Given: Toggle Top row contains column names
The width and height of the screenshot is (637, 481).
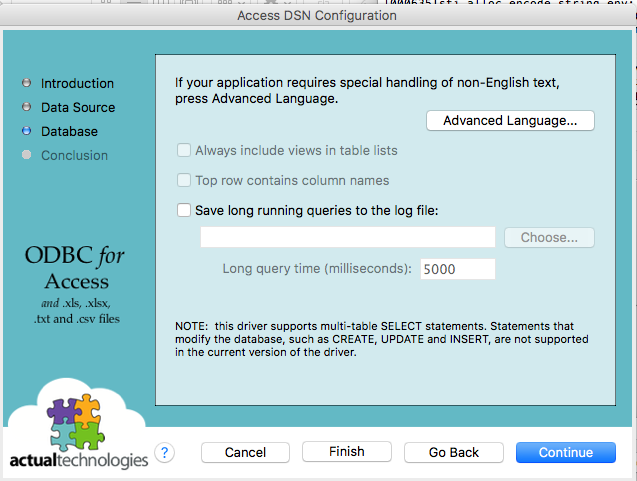Looking at the screenshot, I should coord(184,180).
